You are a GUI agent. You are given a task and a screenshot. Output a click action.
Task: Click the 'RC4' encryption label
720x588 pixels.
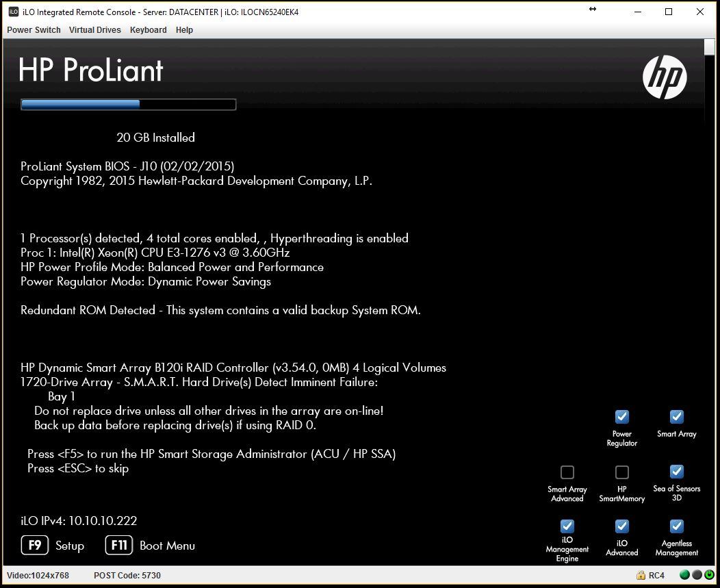point(656,575)
